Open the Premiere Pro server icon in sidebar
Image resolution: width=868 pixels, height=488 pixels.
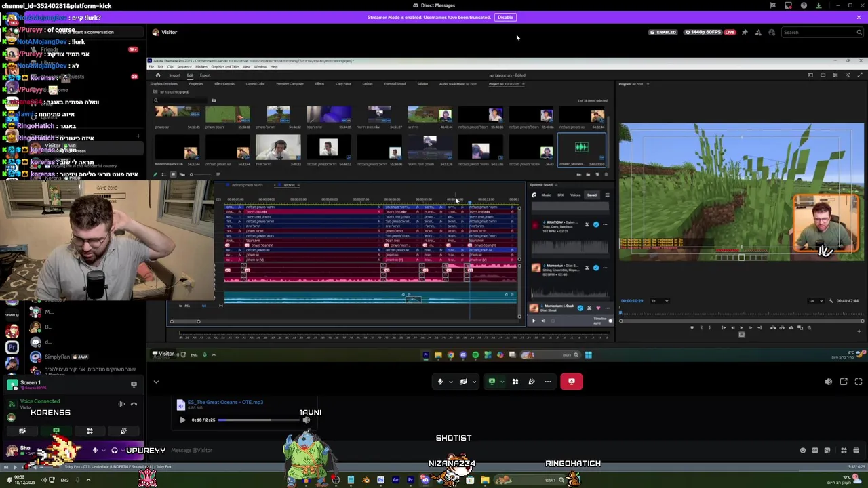12,347
